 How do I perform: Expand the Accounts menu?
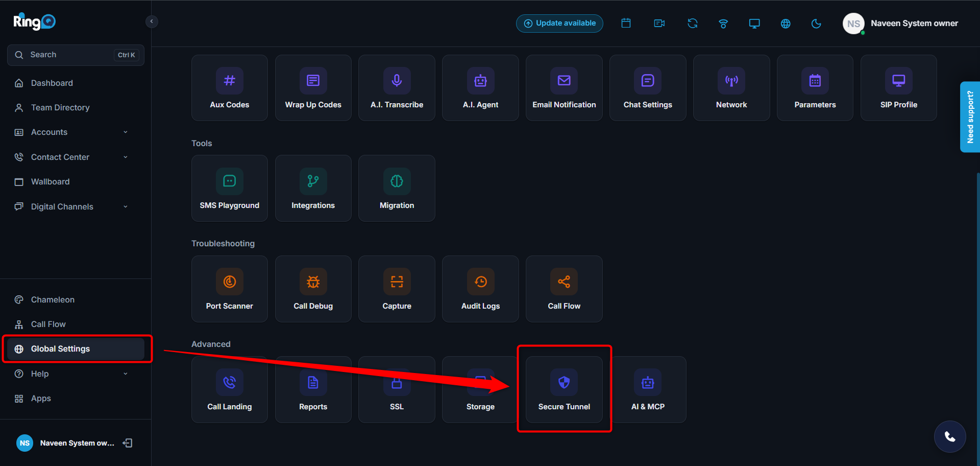click(76, 132)
